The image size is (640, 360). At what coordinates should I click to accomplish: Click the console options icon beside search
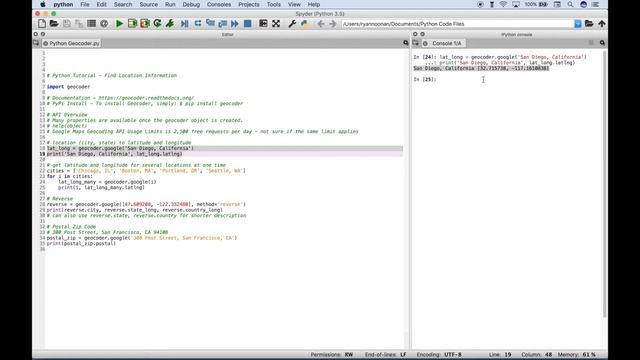[x=591, y=43]
